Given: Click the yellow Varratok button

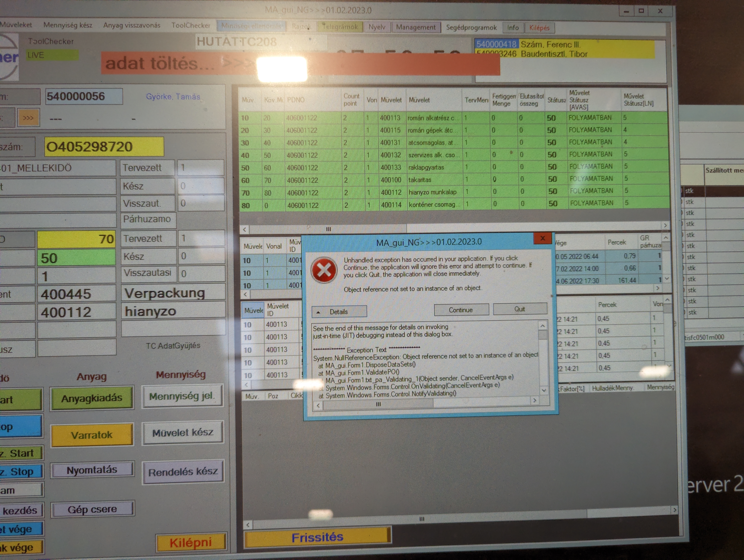Looking at the screenshot, I should [x=92, y=435].
